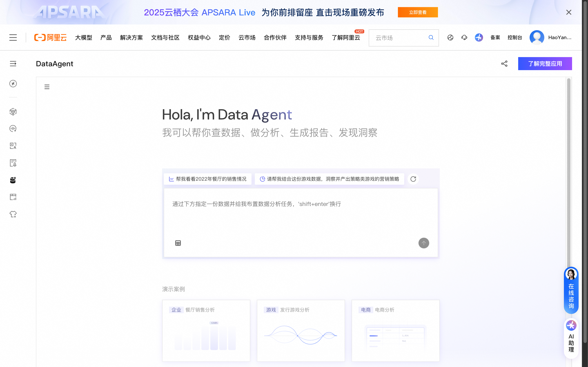
Task: Open the cube model icon in sidebar
Action: (x=13, y=112)
